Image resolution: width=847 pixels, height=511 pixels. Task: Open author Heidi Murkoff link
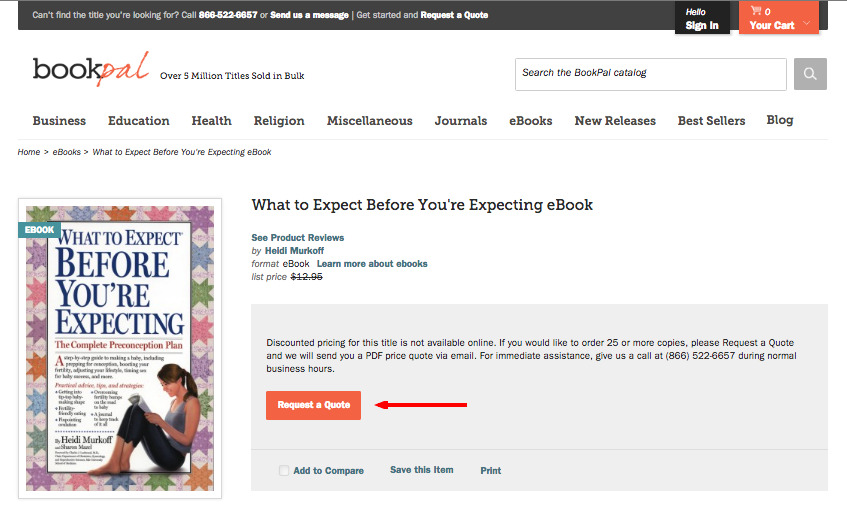coord(294,251)
